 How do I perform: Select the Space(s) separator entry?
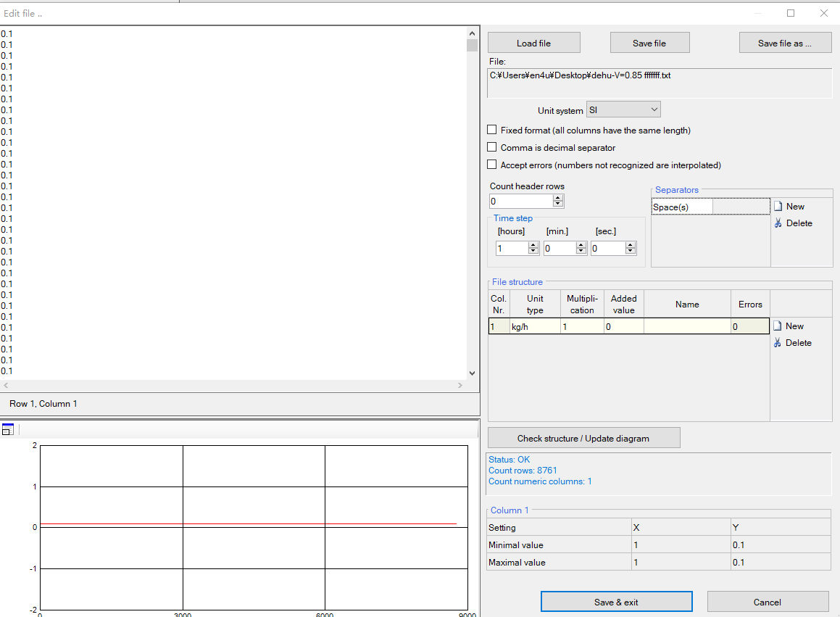[681, 207]
